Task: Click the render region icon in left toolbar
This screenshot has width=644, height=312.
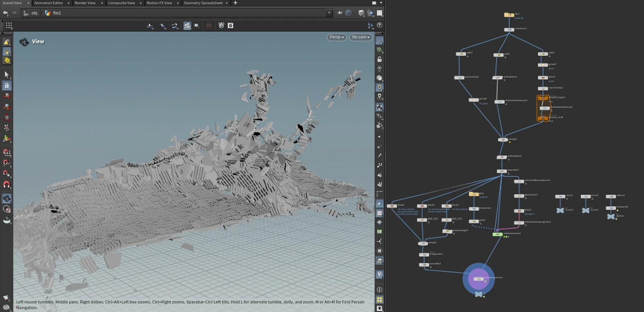Action: coord(7,209)
